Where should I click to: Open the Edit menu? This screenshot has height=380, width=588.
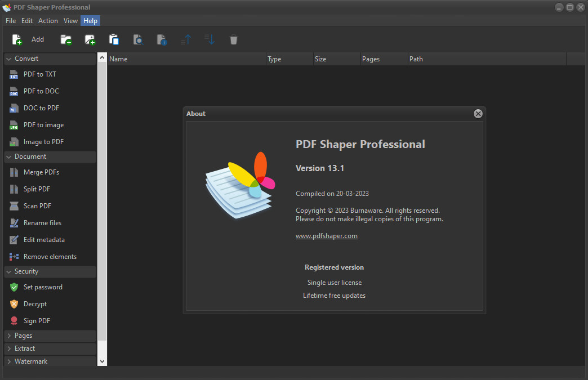tap(26, 21)
